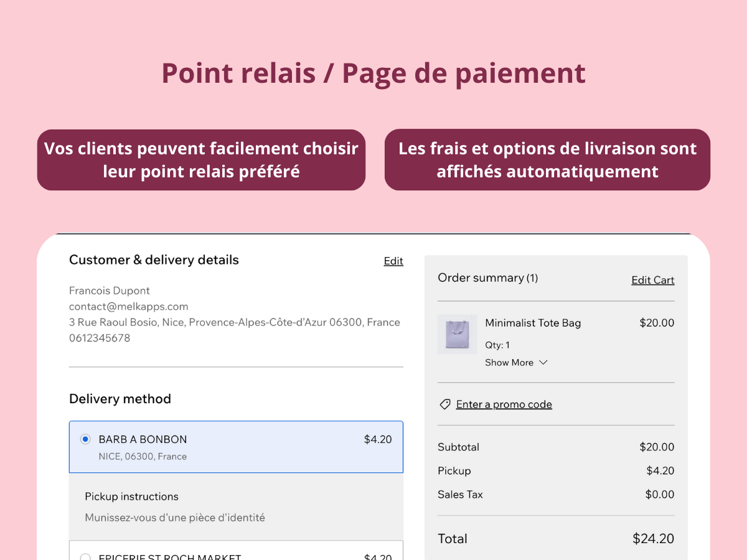This screenshot has height=560, width=747.
Task: Click the Rue Raoul Bosio delivery address
Action: pyautogui.click(x=234, y=322)
